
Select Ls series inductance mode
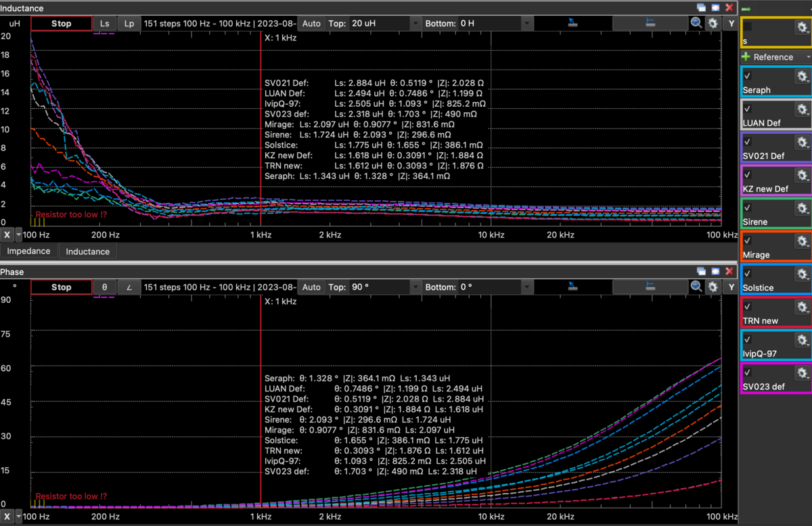[104, 23]
